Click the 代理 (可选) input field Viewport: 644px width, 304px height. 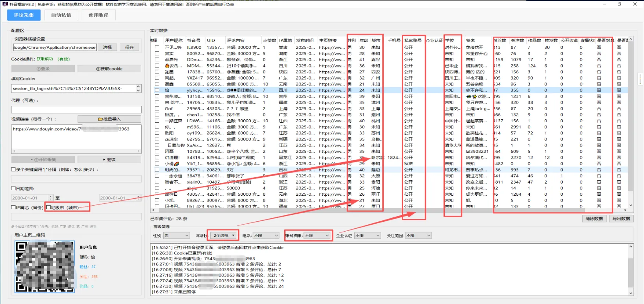76,109
